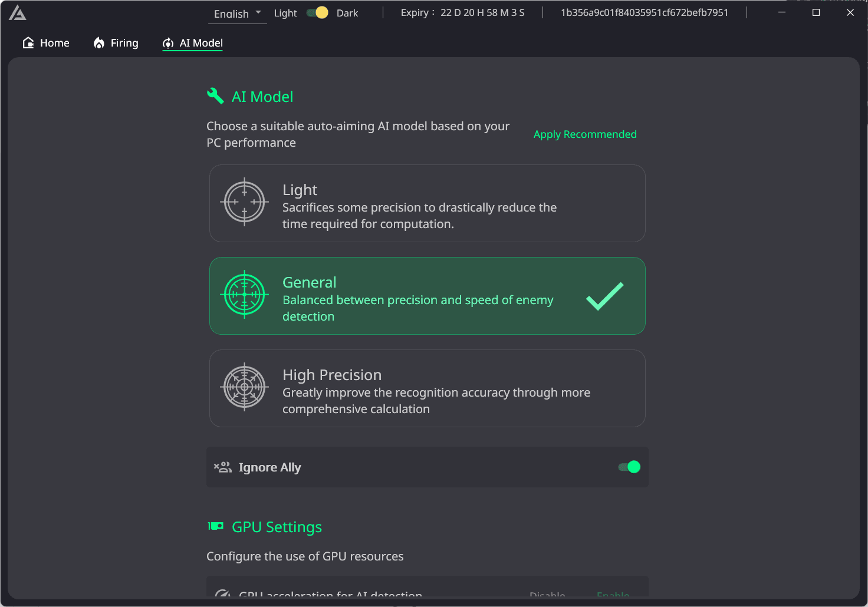Click the device ID hash text

(x=644, y=13)
